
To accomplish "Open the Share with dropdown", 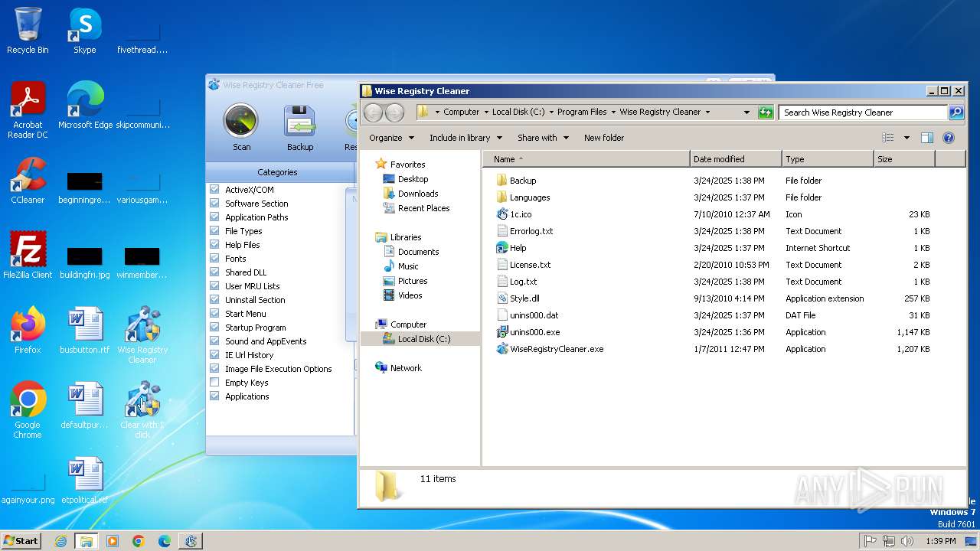I will click(543, 138).
